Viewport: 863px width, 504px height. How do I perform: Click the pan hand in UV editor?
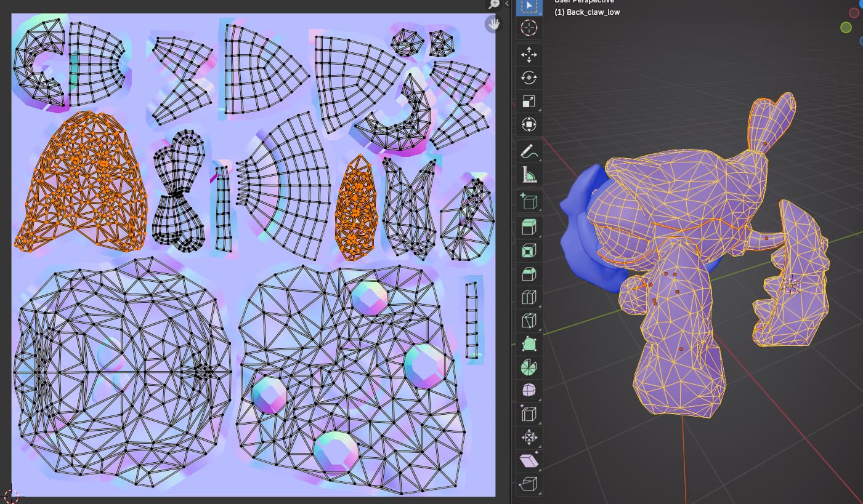(493, 24)
